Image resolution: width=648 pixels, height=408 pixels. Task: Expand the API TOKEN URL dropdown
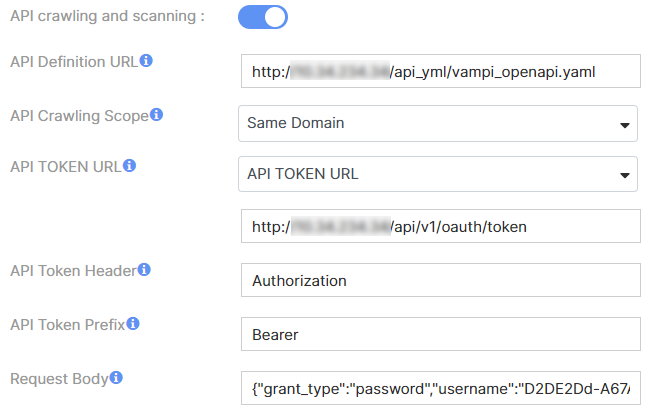click(x=438, y=174)
